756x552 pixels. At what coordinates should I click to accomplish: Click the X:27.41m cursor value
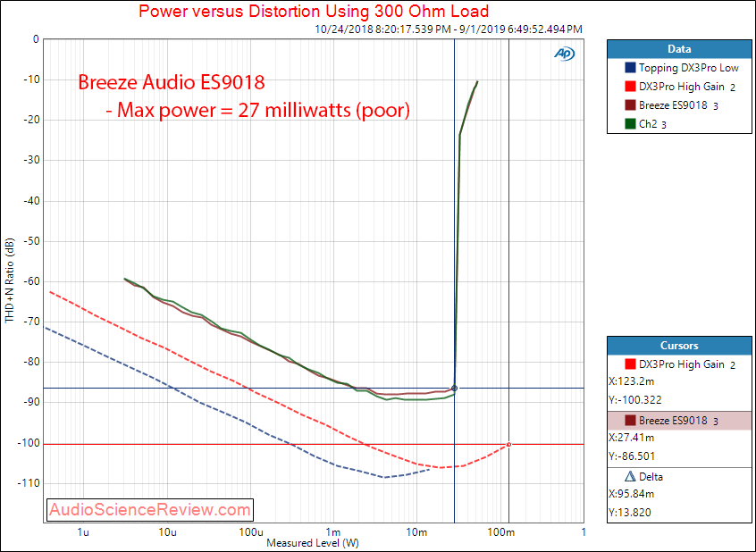click(x=632, y=438)
